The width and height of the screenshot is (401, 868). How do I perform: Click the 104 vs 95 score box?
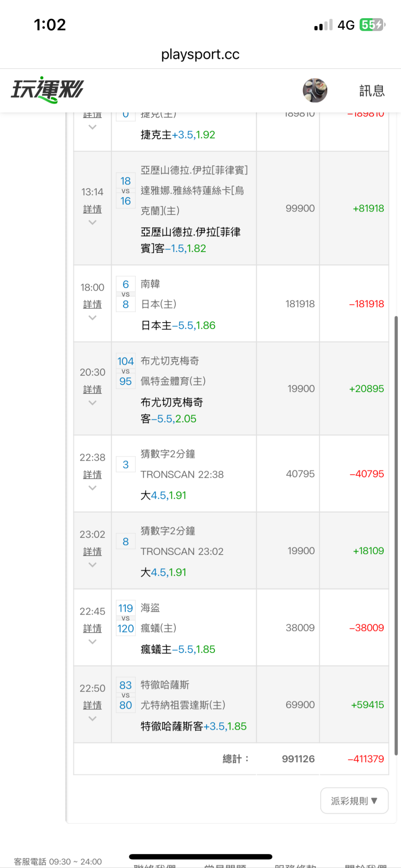point(125,371)
